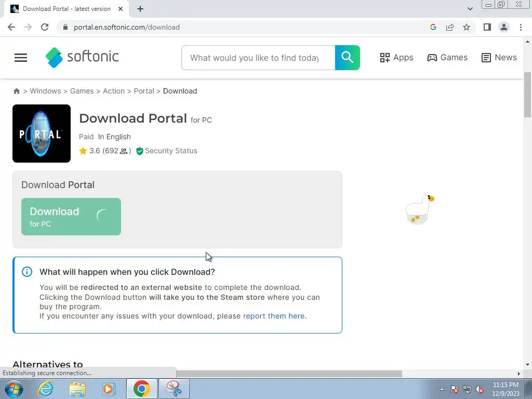Select the Windows breadcrumb link
Viewport: 532px width, 399px height.
click(45, 91)
